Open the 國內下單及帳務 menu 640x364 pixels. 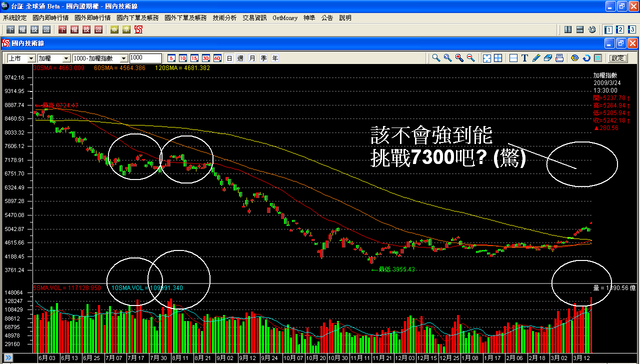(x=138, y=18)
